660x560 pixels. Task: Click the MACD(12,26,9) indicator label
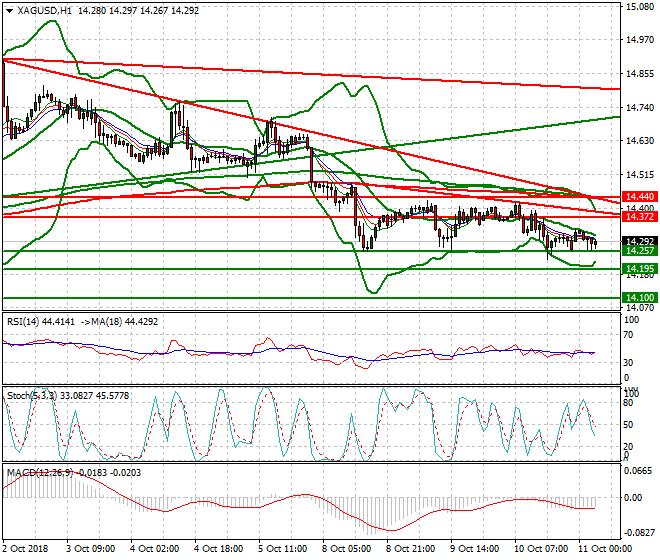40,473
